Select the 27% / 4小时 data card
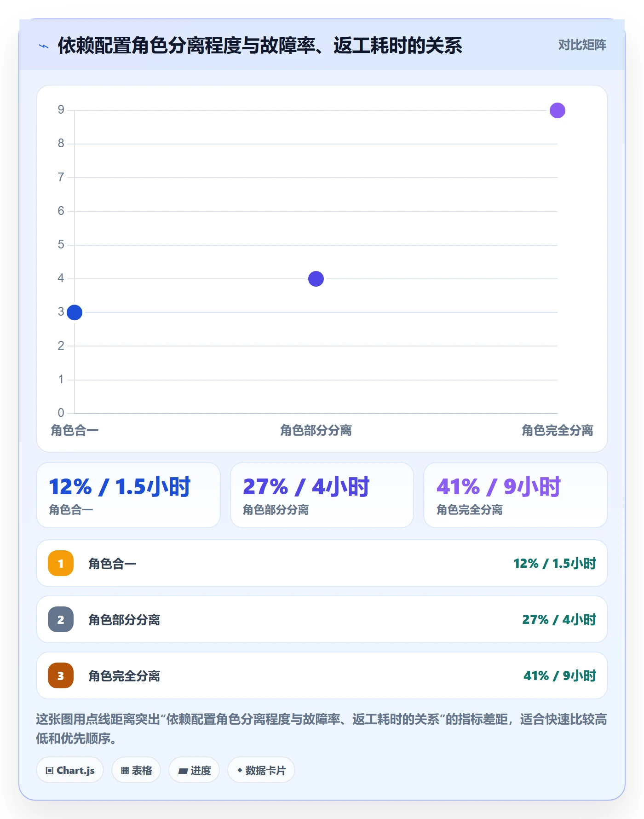This screenshot has width=644, height=819. tap(322, 495)
